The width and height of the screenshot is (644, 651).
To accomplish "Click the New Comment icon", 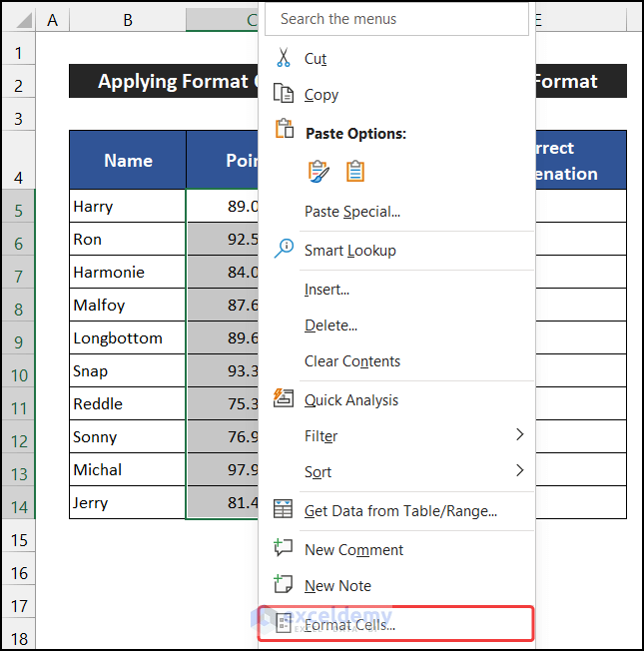I will (x=285, y=549).
